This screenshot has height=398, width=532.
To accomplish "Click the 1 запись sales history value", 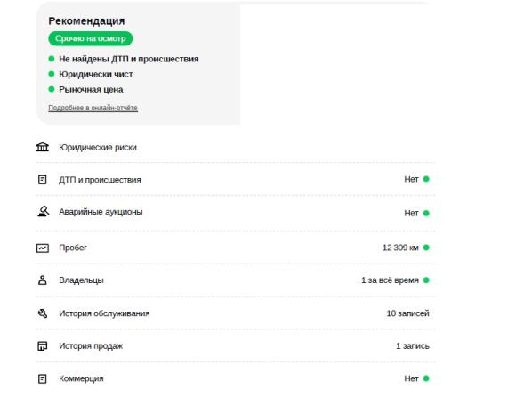I will pyautogui.click(x=413, y=346).
